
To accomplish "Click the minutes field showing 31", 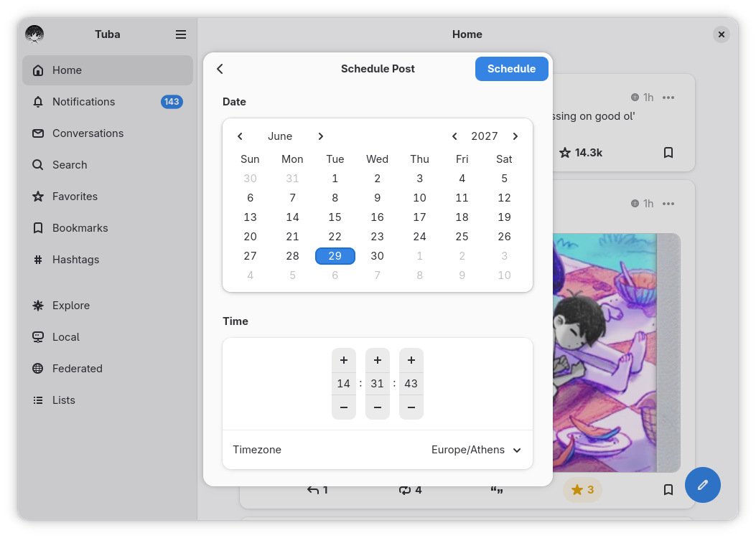I will coord(378,384).
